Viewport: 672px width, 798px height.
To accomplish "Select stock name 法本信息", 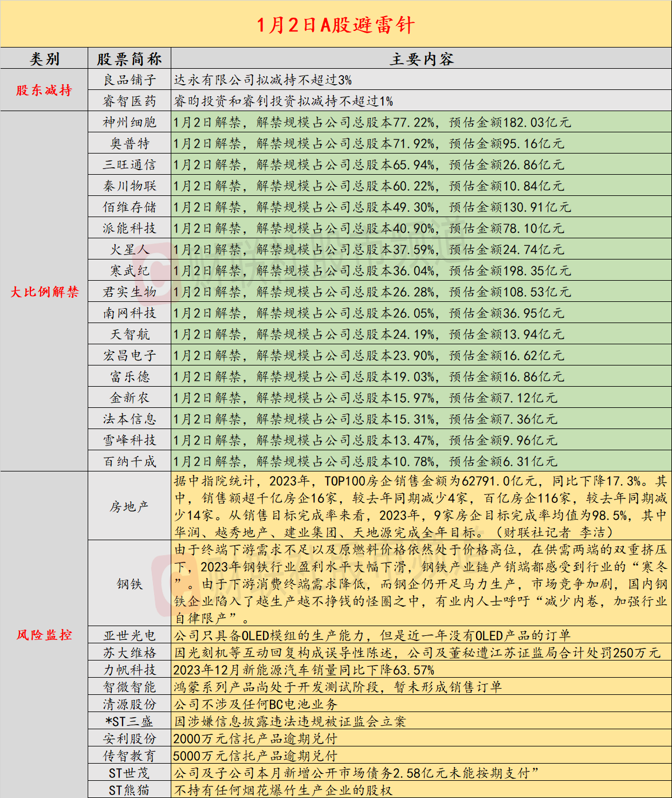I will click(x=129, y=419).
